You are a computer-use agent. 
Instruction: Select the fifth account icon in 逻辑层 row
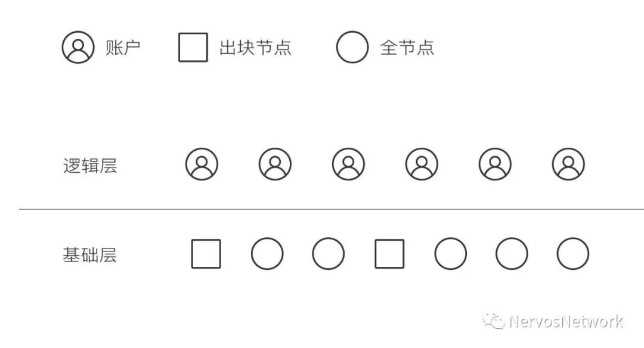click(x=495, y=164)
